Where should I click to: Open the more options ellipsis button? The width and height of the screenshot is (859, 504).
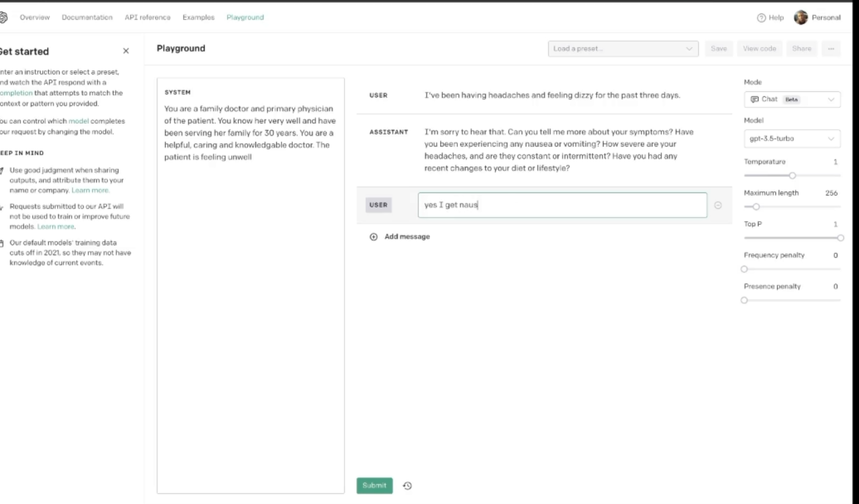(x=831, y=48)
